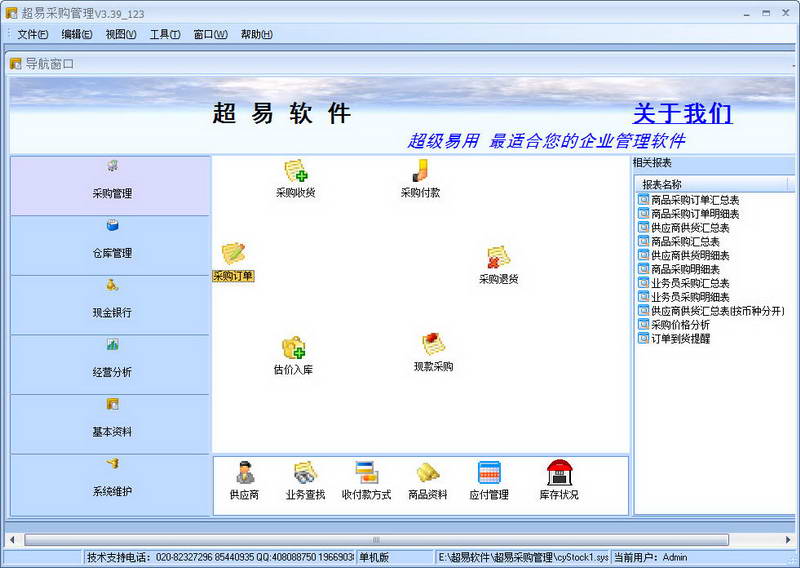Open report 业务员采购汇总表
Viewport: 800px width, 568px height.
[x=684, y=283]
